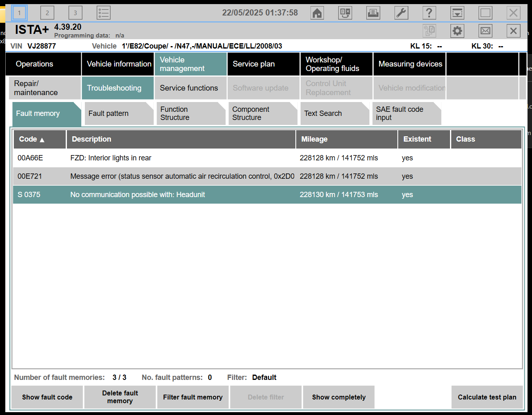
Task: Sort by the Class column header
Action: click(486, 139)
